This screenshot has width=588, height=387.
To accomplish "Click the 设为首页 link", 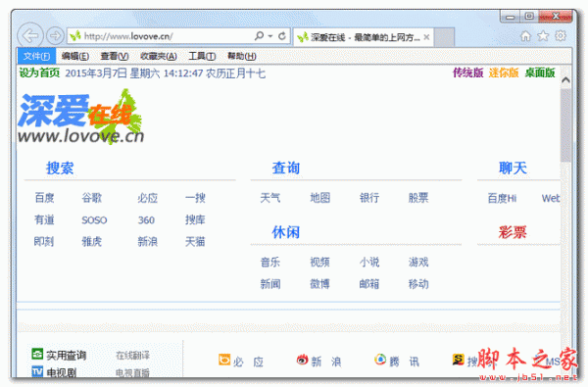I will pos(39,73).
